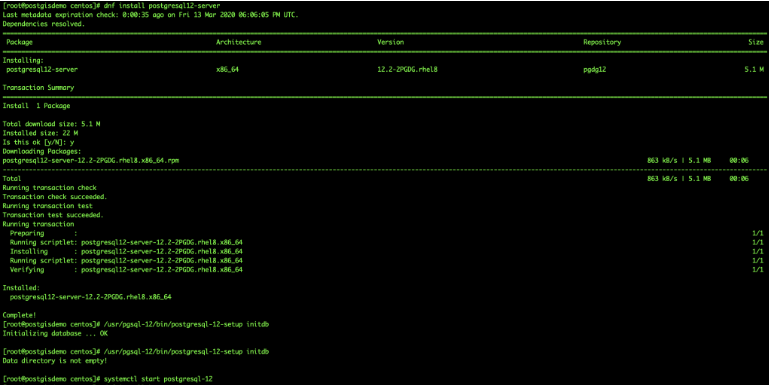Image resolution: width=769 pixels, height=385 pixels.
Task: Click the 12.2-2PGDG.rhel8 version text
Action: 407,70
